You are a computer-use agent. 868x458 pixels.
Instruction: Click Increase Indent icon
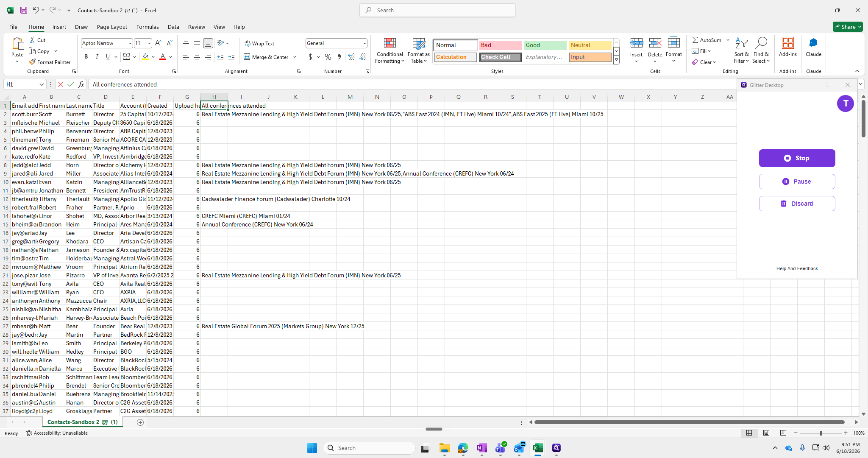231,57
